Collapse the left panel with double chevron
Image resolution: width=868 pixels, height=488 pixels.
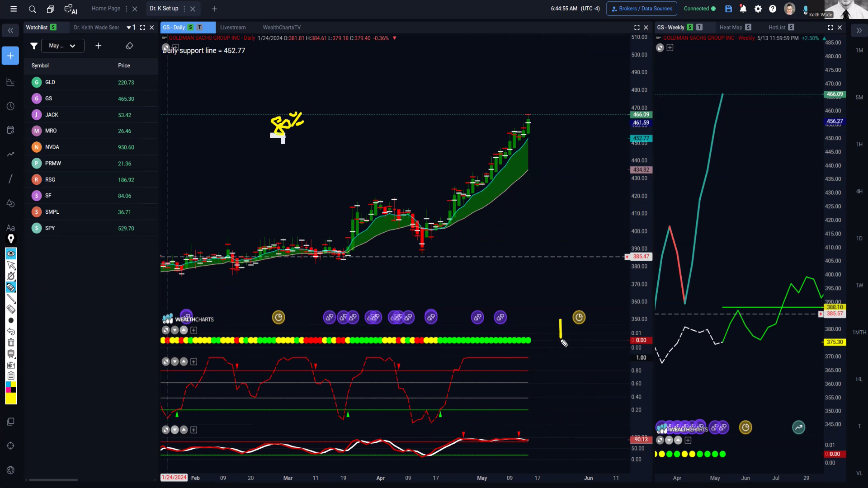10,31
